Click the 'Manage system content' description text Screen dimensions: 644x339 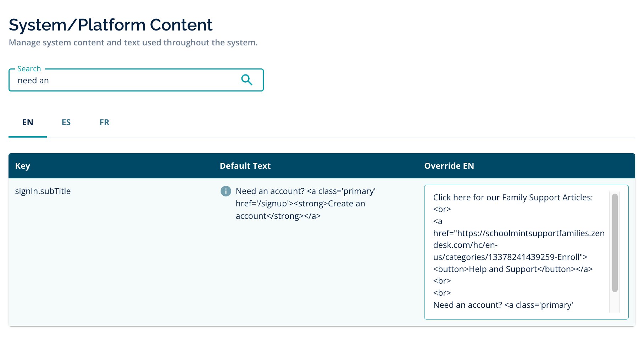coord(133,43)
